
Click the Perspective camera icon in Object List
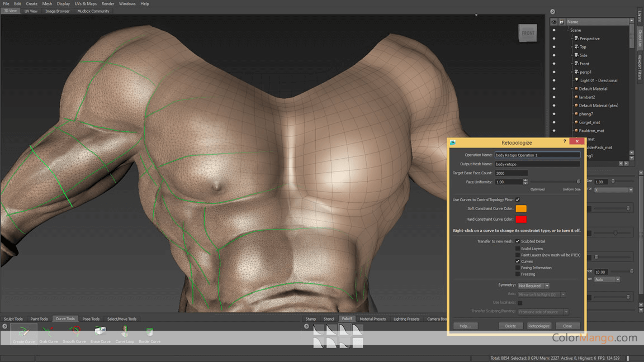pos(577,38)
